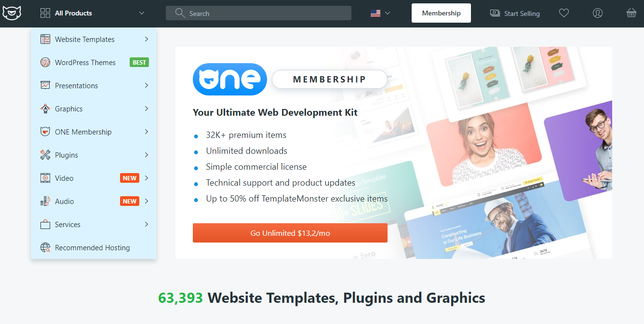
Task: Open the favorites heart icon
Action: tap(564, 13)
